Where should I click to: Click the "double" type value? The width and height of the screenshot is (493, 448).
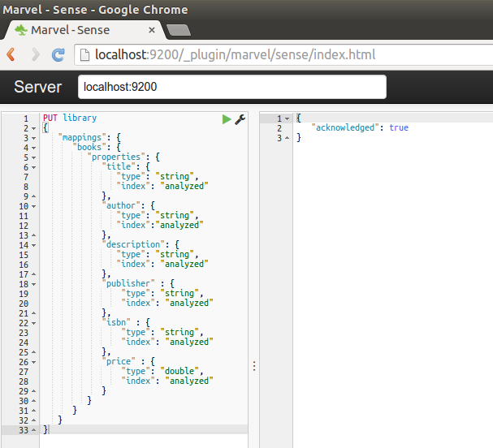[x=179, y=372]
